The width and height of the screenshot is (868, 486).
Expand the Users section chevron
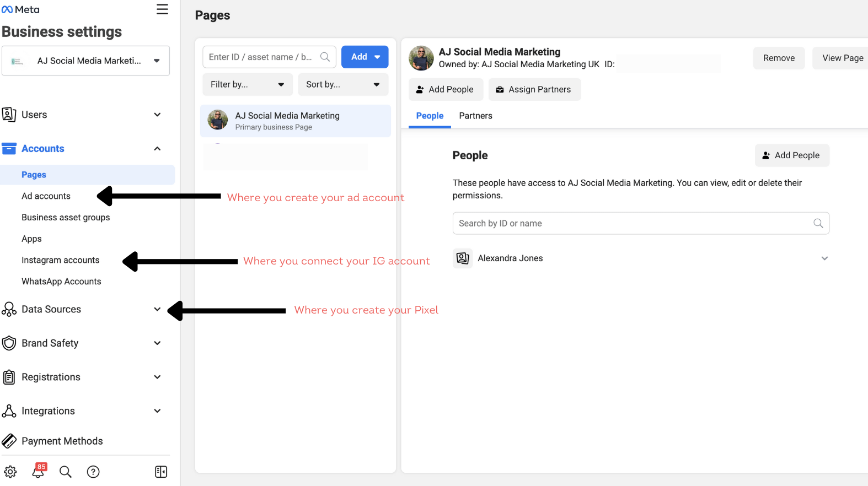[157, 115]
